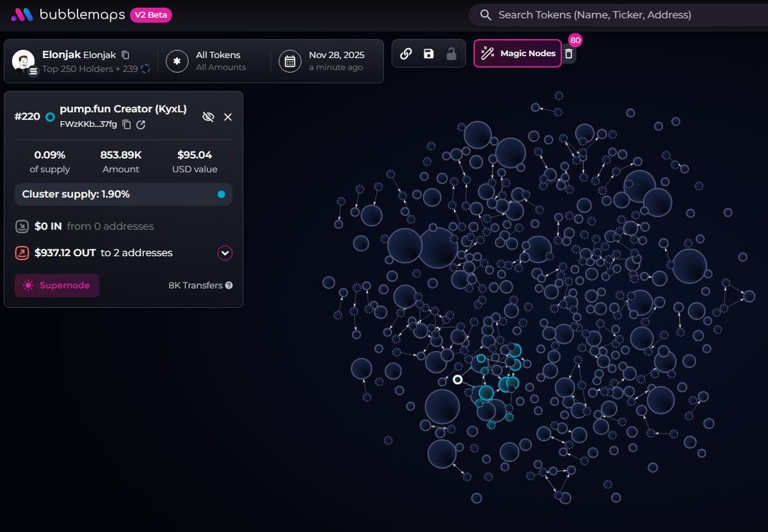Click the All Amounts filter text
Image resolution: width=768 pixels, height=532 pixels.
click(x=221, y=67)
